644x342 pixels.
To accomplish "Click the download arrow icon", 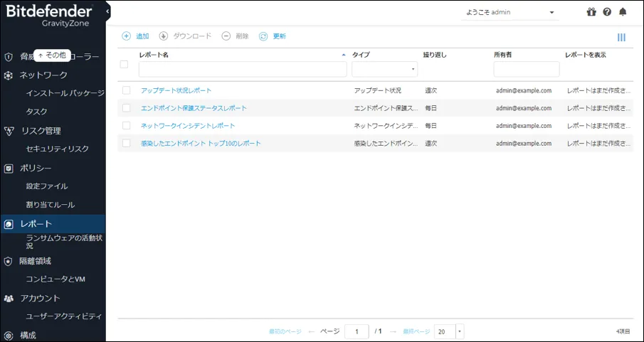I will (x=164, y=36).
